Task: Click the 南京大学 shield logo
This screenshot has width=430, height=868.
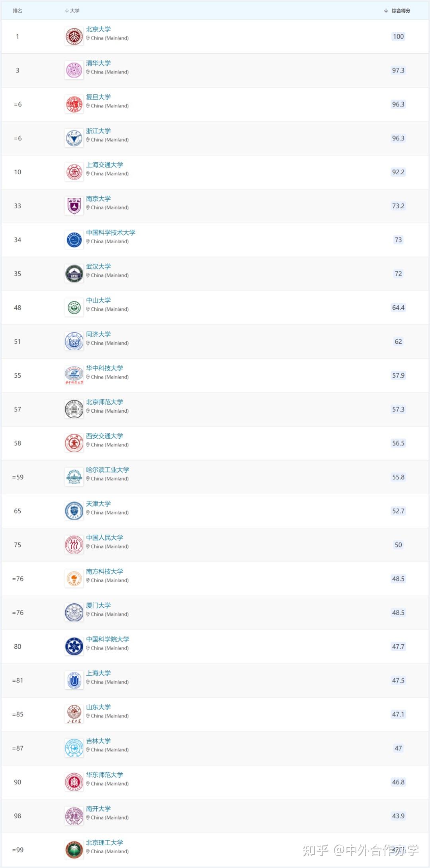Action: [x=74, y=206]
